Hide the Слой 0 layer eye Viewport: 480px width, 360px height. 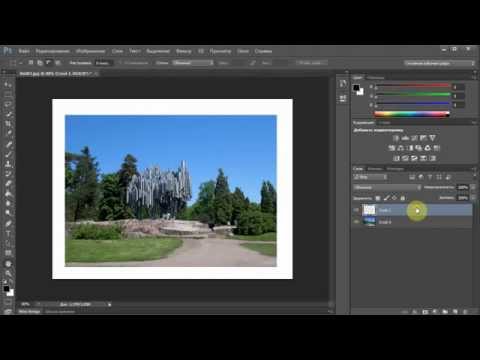click(x=356, y=221)
